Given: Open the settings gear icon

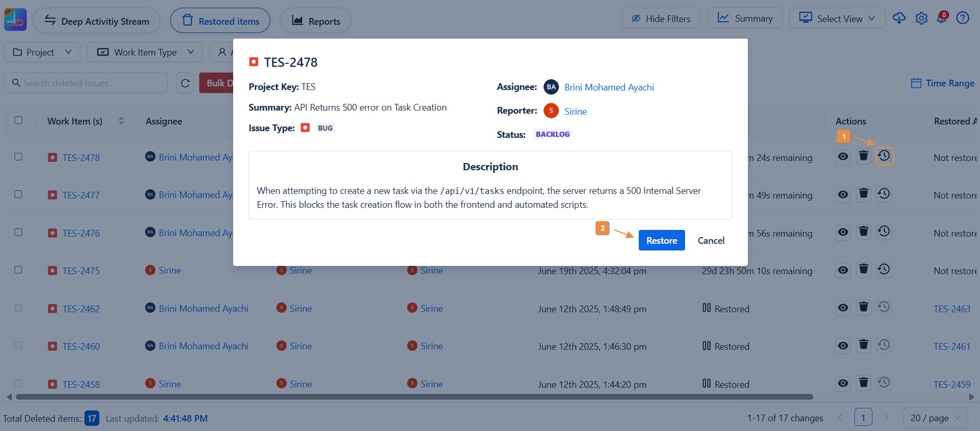Looking at the screenshot, I should coord(921,19).
